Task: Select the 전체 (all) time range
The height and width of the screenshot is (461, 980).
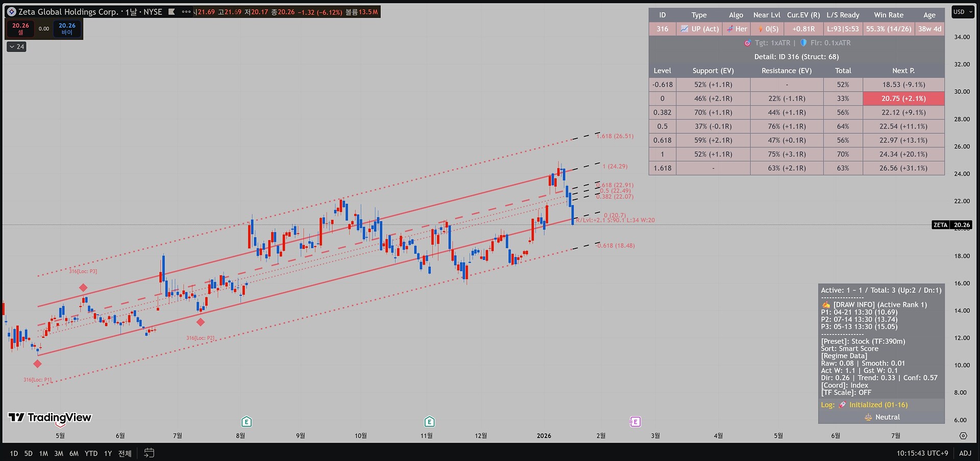Action: click(125, 453)
